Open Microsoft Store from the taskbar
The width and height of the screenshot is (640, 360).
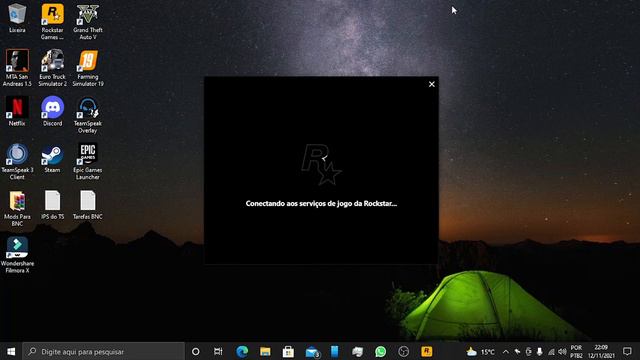click(x=288, y=351)
